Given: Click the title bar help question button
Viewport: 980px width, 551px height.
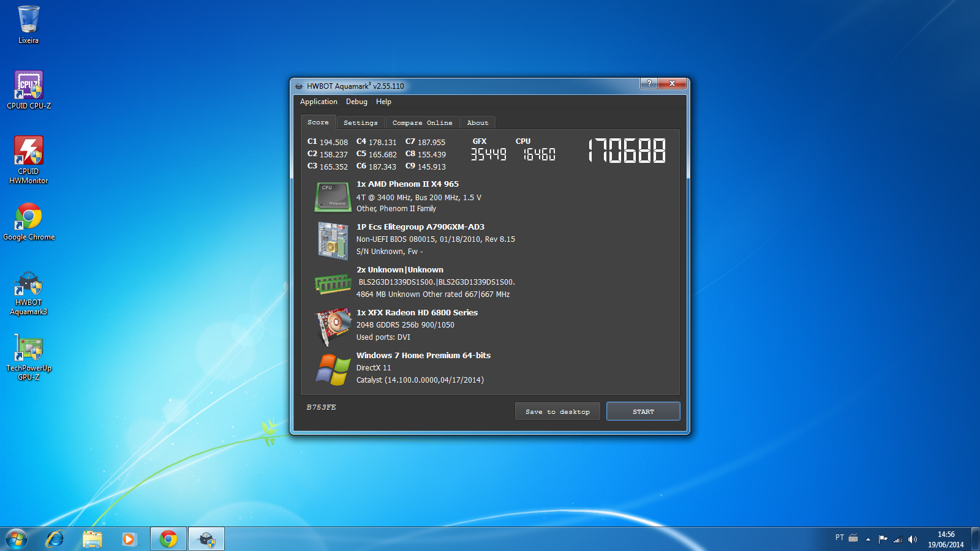Looking at the screenshot, I should pyautogui.click(x=649, y=83).
